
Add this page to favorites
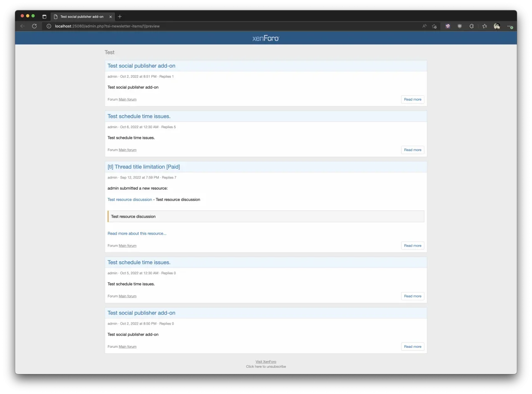tap(434, 26)
